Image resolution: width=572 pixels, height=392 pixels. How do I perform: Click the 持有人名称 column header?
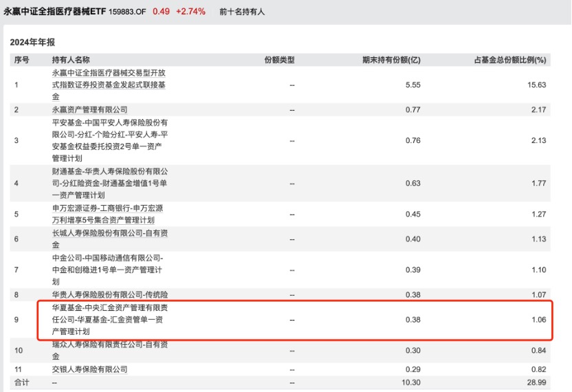(x=71, y=60)
